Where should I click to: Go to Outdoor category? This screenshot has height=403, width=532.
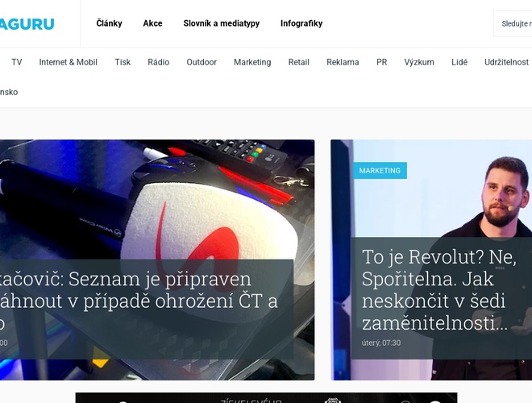202,62
